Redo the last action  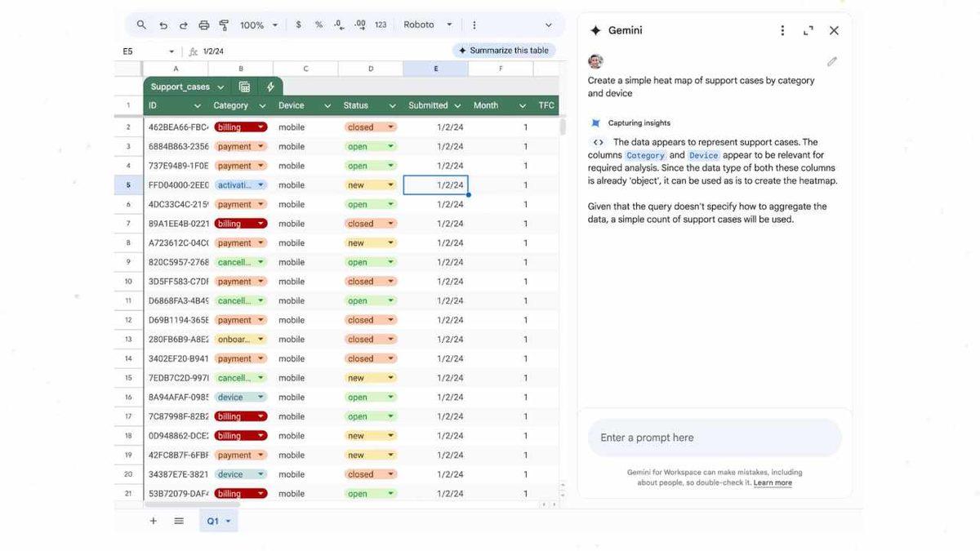point(182,24)
